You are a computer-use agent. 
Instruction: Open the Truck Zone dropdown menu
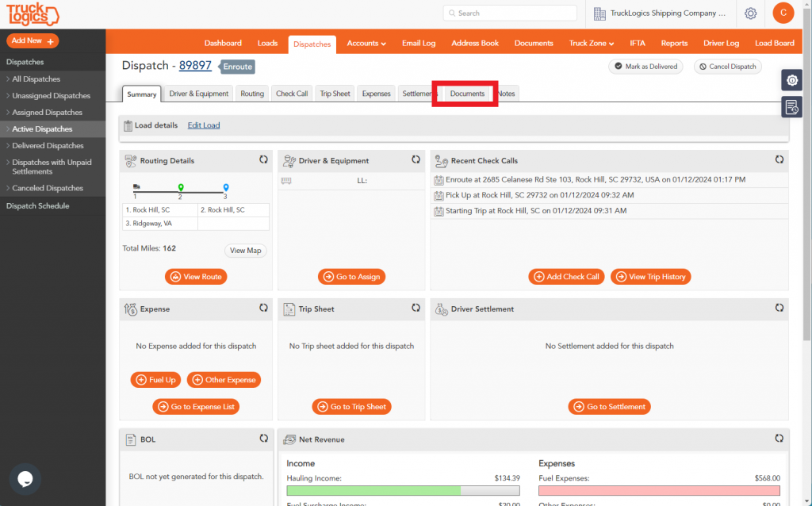pos(592,44)
